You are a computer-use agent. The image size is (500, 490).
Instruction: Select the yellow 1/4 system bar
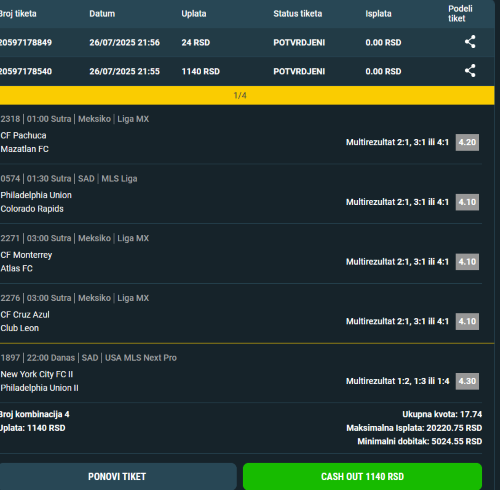point(247,95)
